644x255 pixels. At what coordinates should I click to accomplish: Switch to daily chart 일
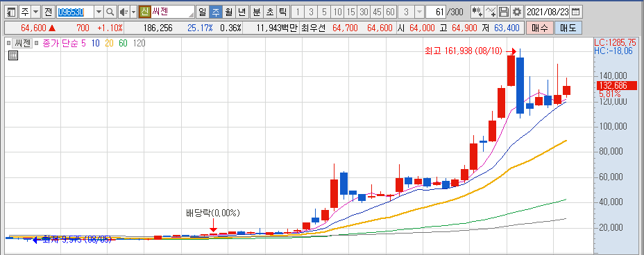coord(202,12)
